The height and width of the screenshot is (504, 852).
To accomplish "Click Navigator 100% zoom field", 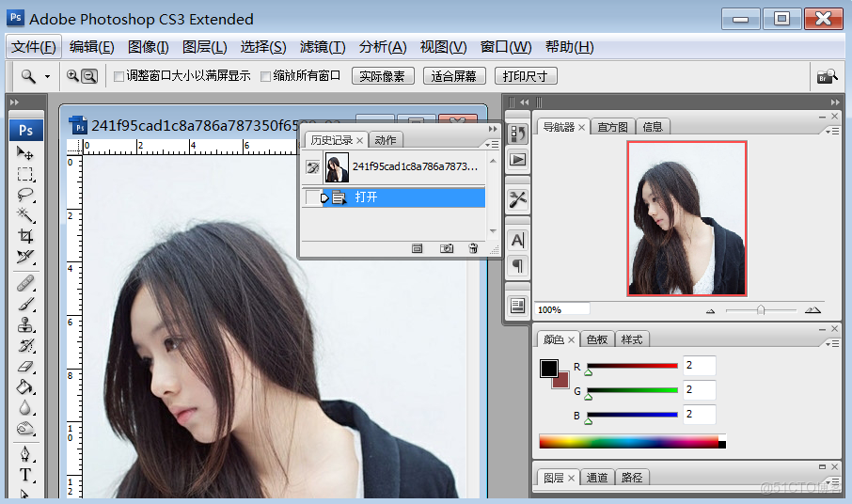I will pos(561,309).
